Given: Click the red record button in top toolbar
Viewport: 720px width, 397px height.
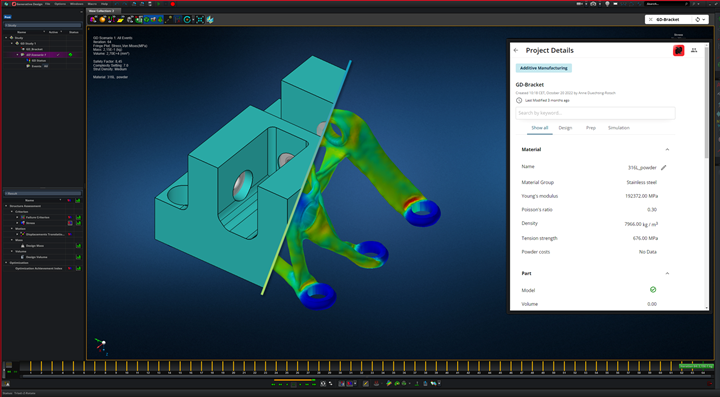Looking at the screenshot, I should [x=173, y=4].
